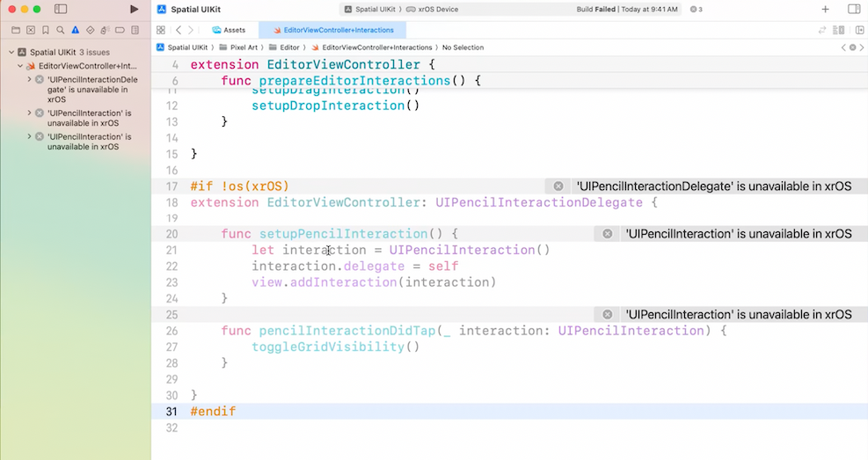Click the #endif text on line 31
The width and height of the screenshot is (868, 460).
[x=213, y=412]
